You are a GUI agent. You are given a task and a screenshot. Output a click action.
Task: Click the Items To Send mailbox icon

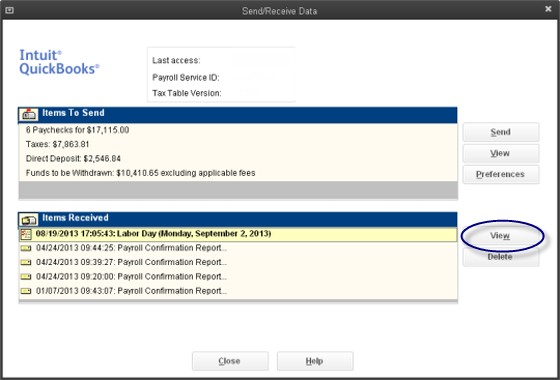pos(29,114)
